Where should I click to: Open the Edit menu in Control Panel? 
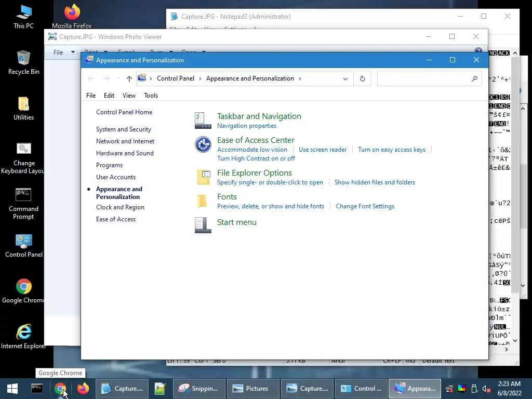click(x=109, y=96)
